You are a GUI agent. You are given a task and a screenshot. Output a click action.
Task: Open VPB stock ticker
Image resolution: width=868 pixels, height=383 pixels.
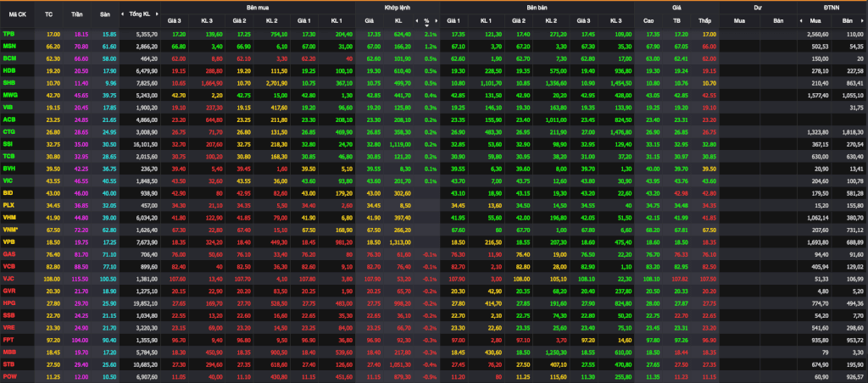[8, 241]
